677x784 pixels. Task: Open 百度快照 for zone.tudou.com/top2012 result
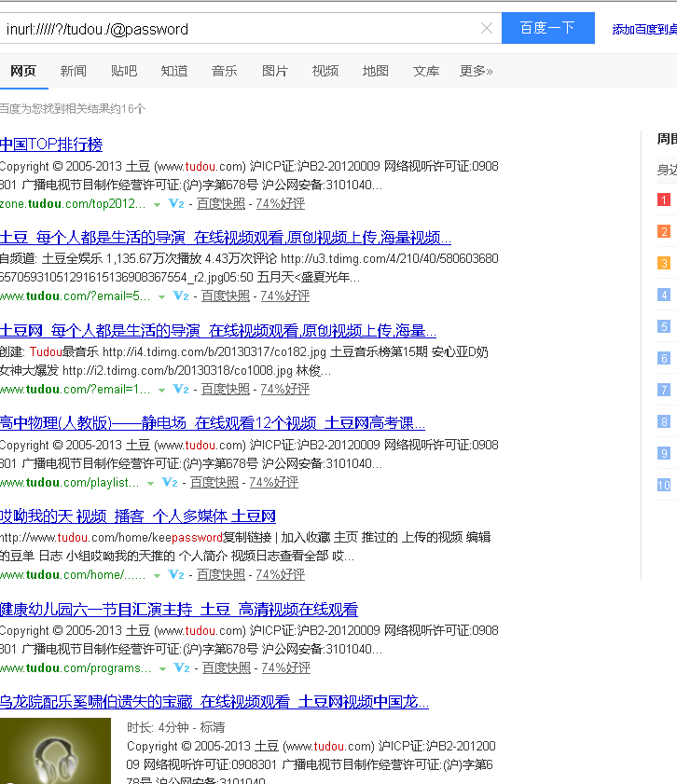tap(221, 203)
